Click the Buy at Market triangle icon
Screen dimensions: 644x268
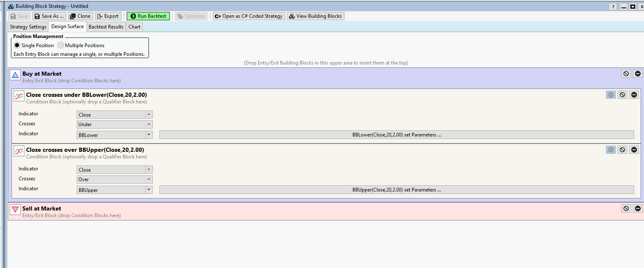tap(15, 75)
